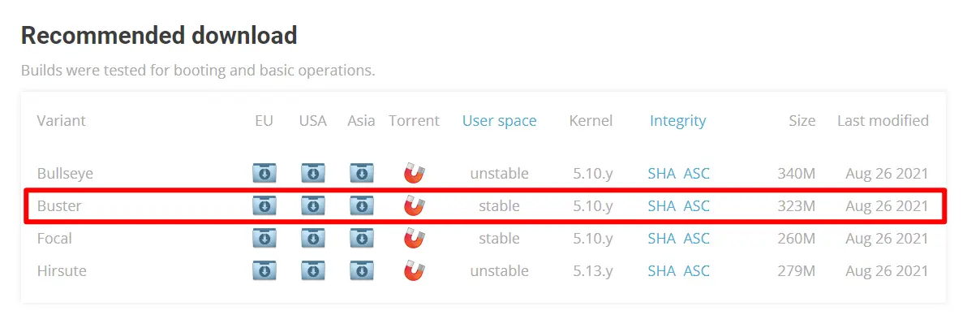Screen dimensions: 980x328
Task: Open ASC signature for Bullseye
Action: 697,173
